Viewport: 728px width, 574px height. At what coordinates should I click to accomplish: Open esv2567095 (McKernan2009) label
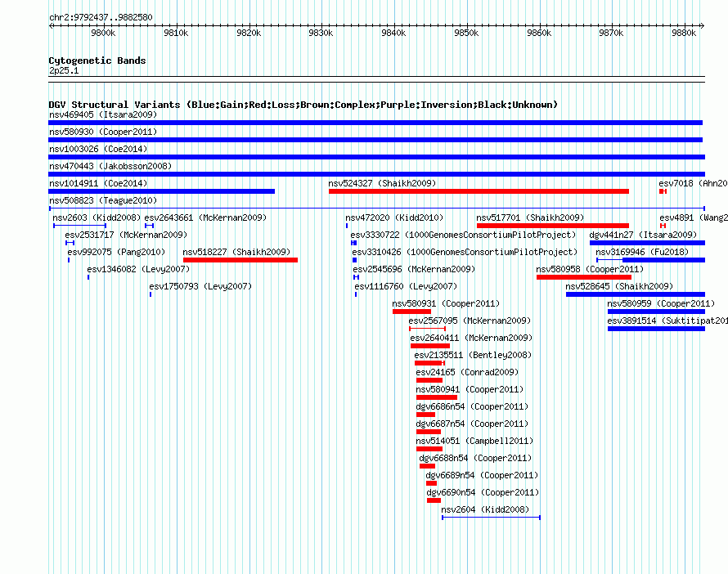point(470,321)
